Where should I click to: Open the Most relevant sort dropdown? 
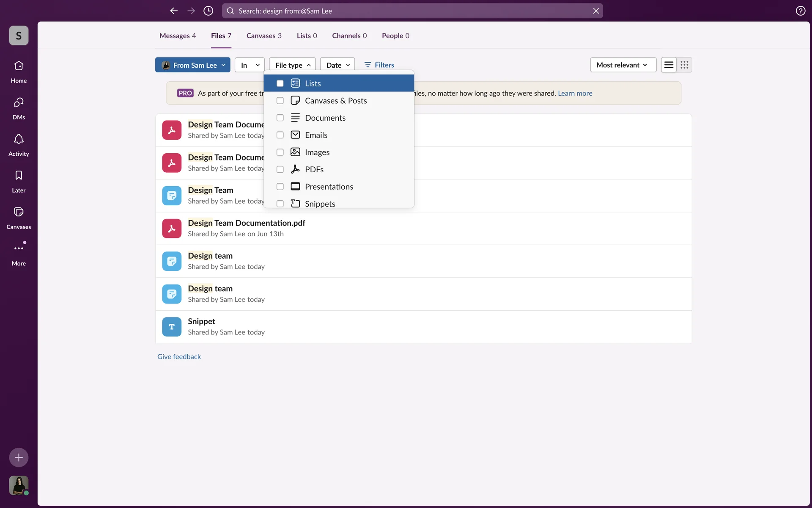coord(623,65)
